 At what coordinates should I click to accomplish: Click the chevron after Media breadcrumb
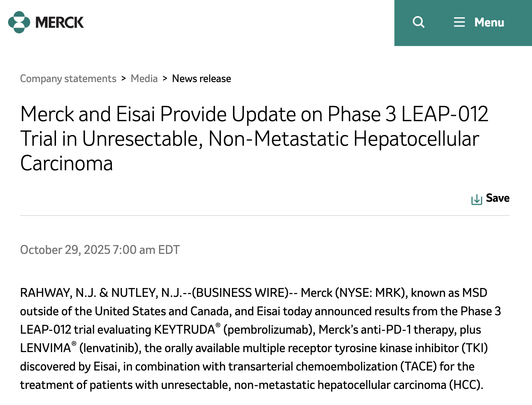coord(165,78)
